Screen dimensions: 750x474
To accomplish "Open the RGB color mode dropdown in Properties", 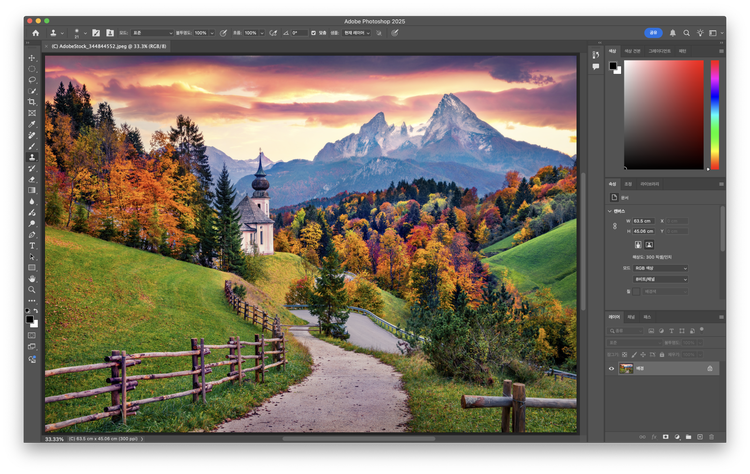I will click(661, 268).
